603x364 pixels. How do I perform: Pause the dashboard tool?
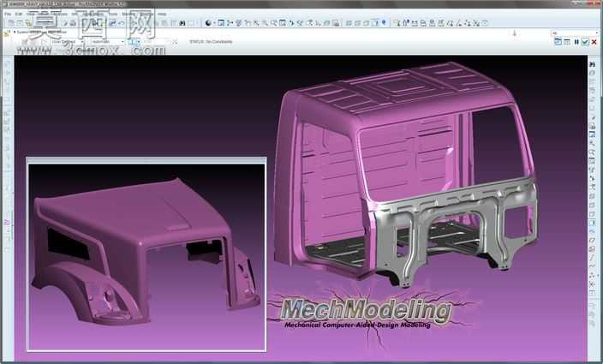(x=576, y=42)
